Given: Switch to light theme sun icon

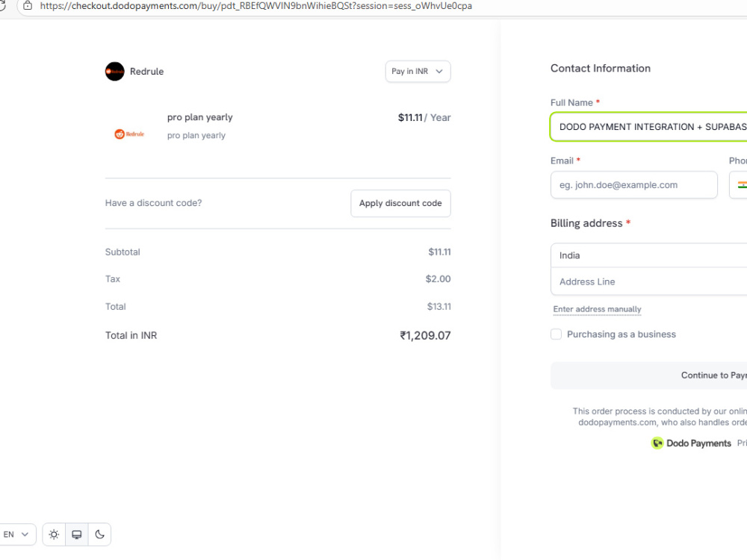Looking at the screenshot, I should (x=54, y=535).
